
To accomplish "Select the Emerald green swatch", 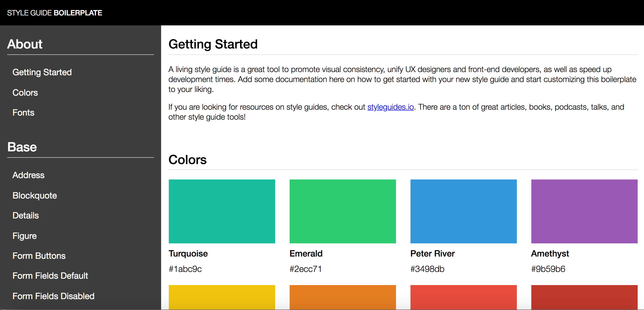I will (343, 211).
